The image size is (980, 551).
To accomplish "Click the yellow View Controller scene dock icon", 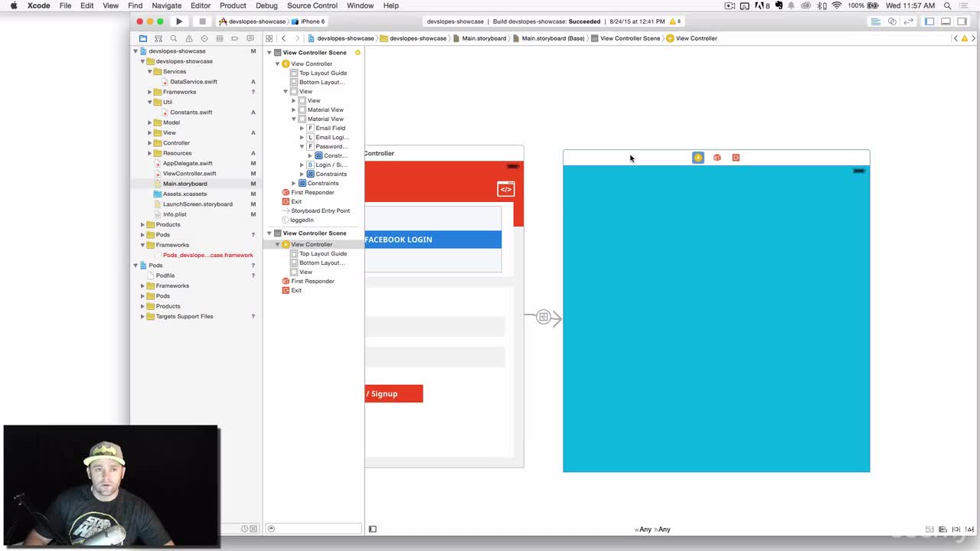I will [698, 158].
